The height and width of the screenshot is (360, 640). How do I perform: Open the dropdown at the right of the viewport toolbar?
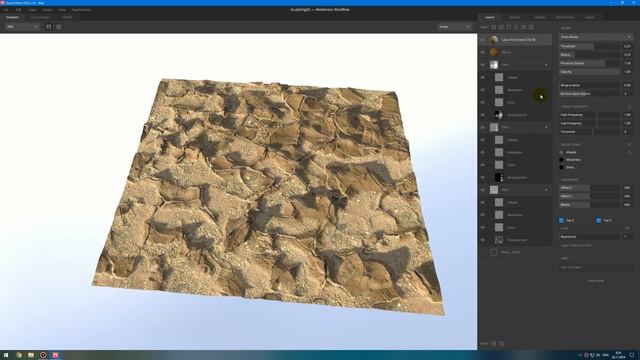tap(455, 27)
